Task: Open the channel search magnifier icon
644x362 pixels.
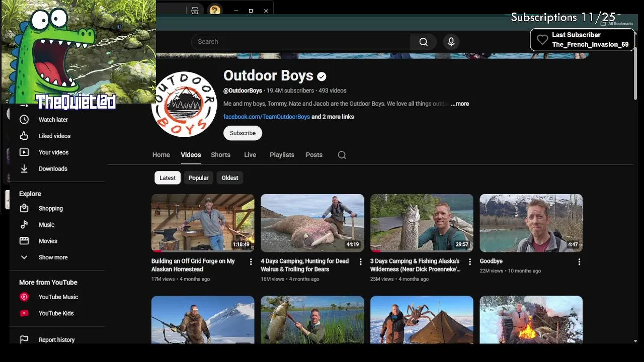Action: click(x=342, y=155)
